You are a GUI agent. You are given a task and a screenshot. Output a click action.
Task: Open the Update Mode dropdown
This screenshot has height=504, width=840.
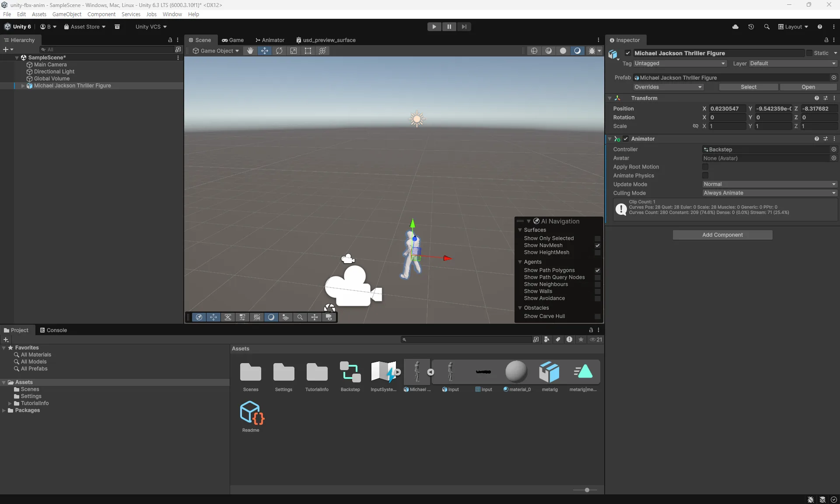click(x=770, y=184)
